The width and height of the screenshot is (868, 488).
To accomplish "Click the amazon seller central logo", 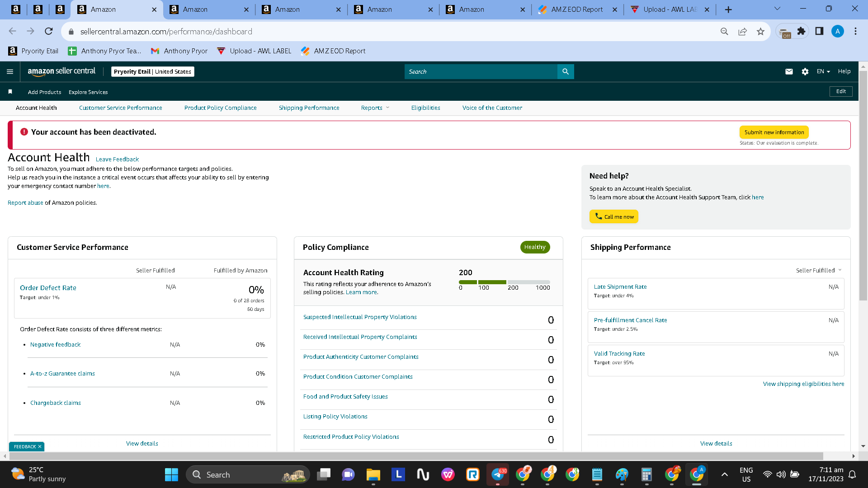I will (61, 71).
